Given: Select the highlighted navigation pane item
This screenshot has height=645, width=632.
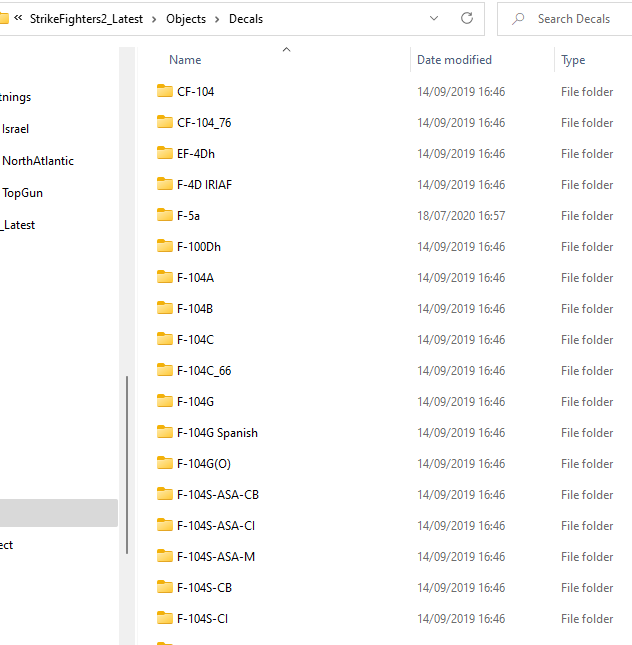Looking at the screenshot, I should [x=59, y=513].
